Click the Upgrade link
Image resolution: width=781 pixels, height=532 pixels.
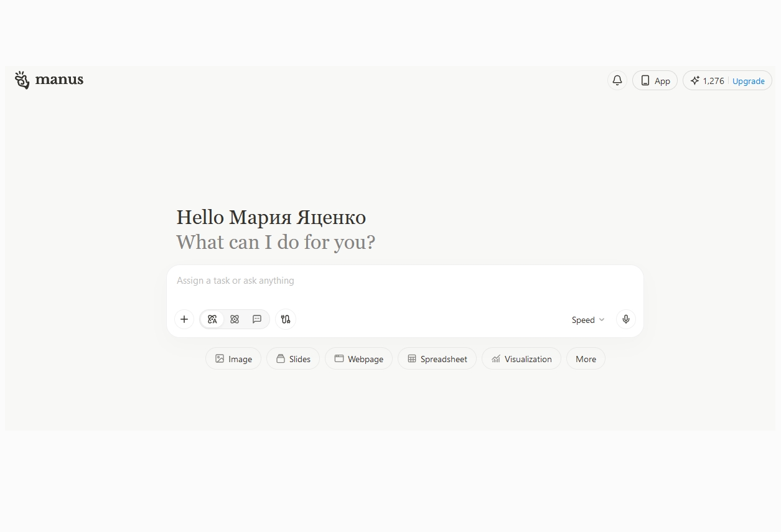point(748,81)
